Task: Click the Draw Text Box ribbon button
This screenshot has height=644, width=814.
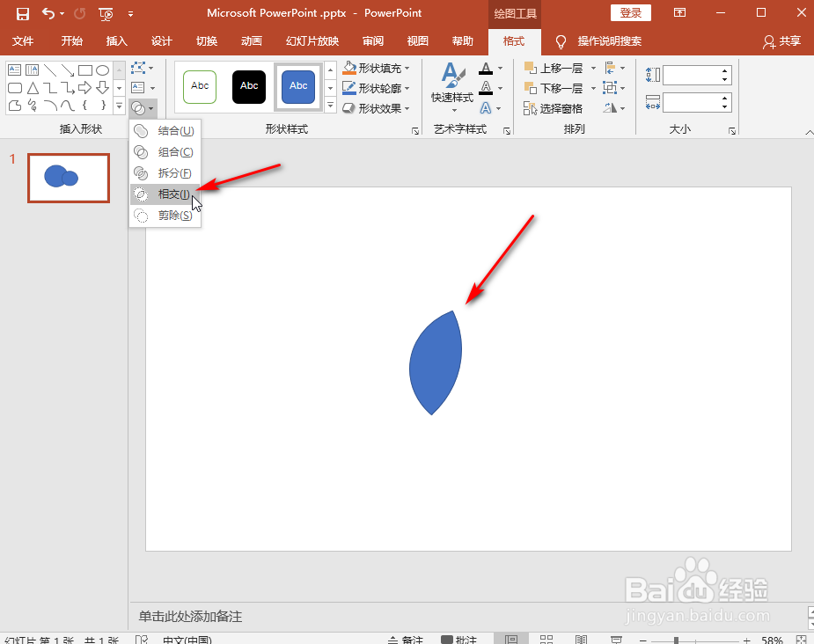Action: click(143, 88)
